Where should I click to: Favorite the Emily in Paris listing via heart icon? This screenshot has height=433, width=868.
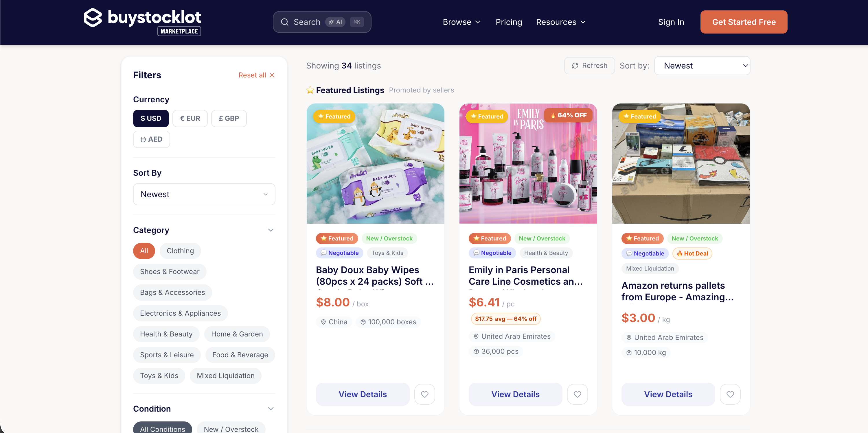(577, 394)
